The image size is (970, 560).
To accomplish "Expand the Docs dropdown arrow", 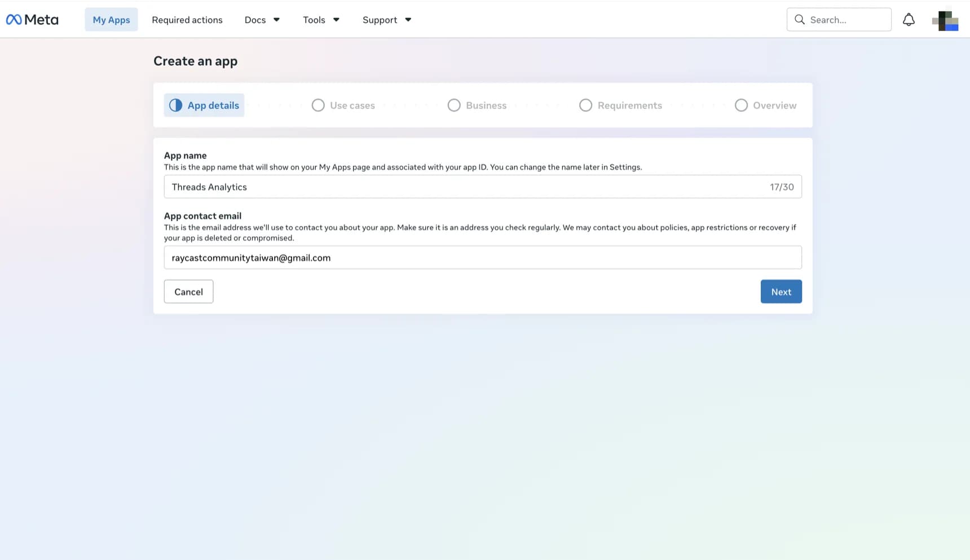I will pos(276,20).
